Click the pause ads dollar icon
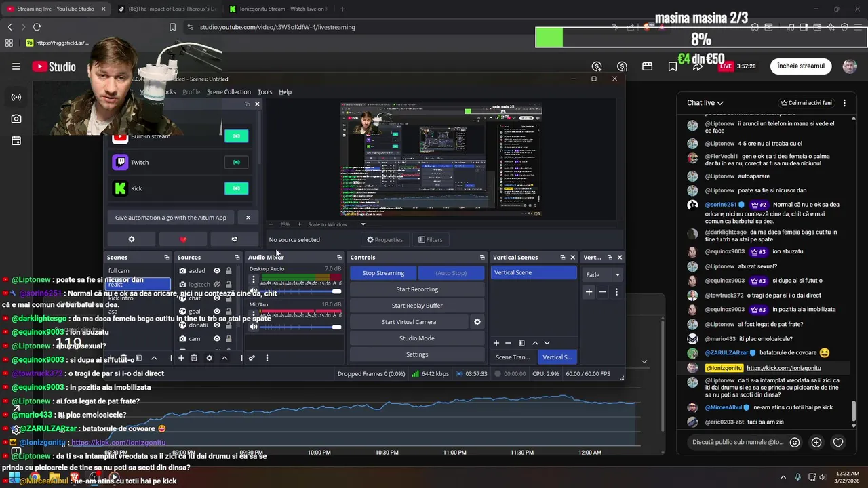Image resolution: width=868 pixels, height=488 pixels. click(622, 66)
